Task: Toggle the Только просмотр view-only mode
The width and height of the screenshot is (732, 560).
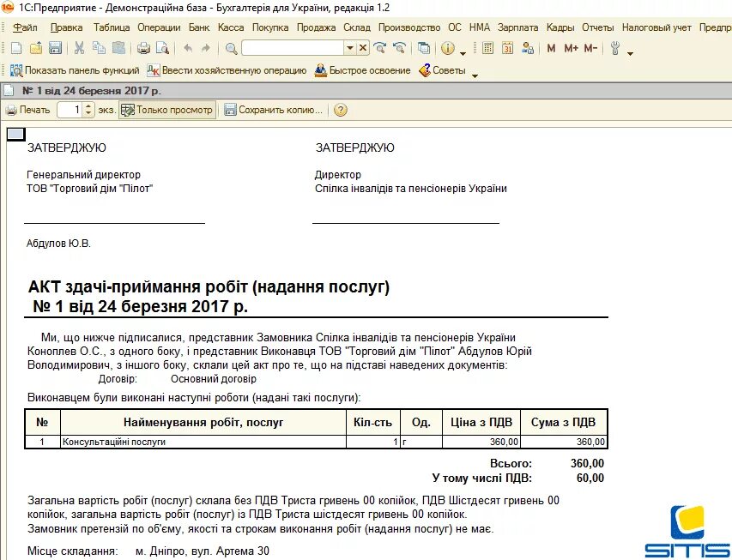Action: (167, 110)
